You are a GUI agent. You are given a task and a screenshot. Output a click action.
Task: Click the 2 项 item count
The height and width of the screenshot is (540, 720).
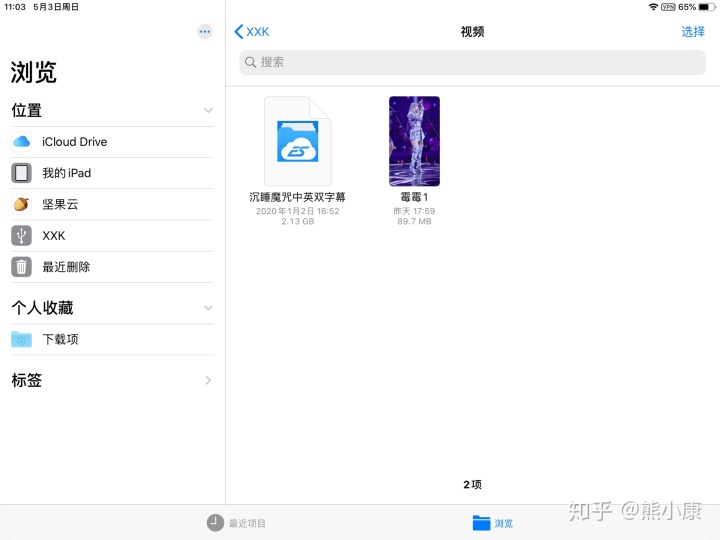(x=472, y=484)
